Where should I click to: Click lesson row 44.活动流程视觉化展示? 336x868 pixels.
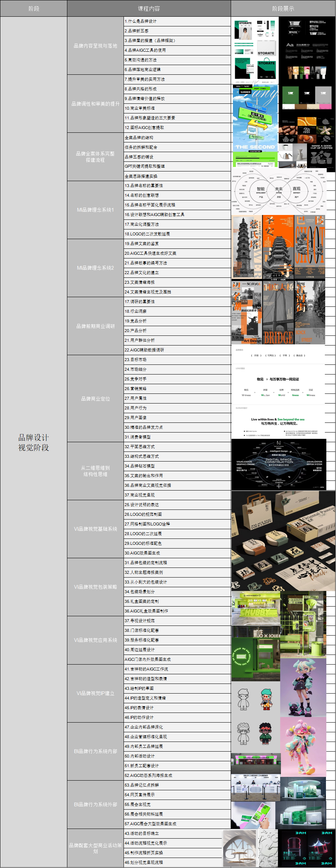coord(177,843)
